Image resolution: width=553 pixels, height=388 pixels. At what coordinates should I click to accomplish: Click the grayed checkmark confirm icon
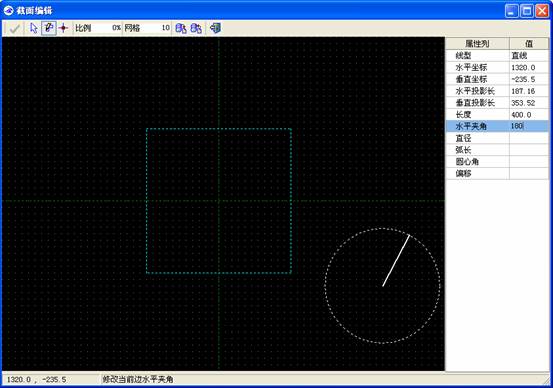14,28
